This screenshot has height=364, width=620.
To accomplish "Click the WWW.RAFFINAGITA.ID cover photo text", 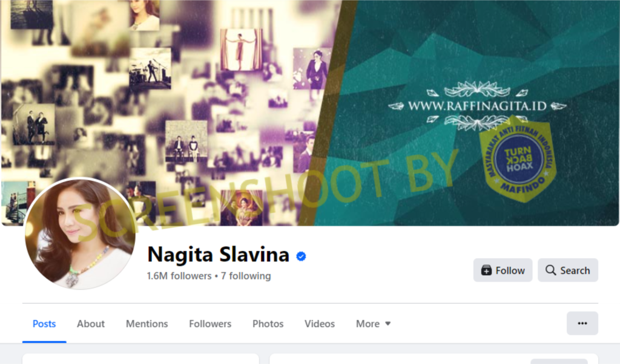I will point(477,106).
